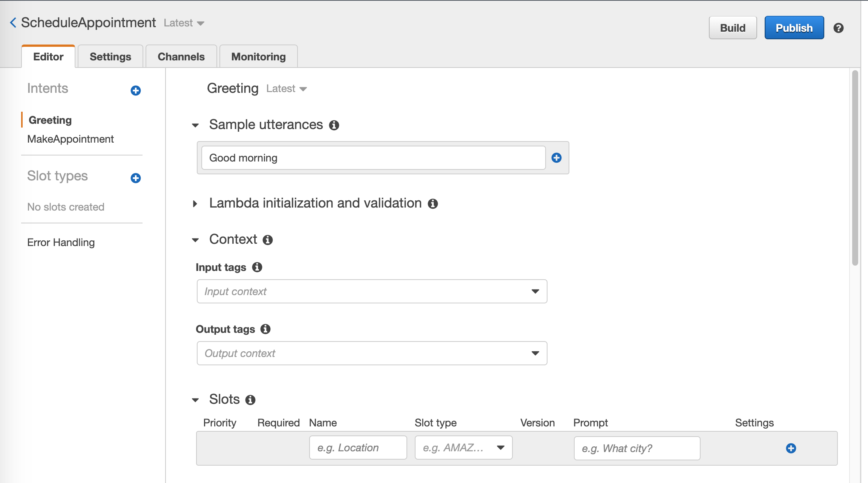
Task: Go back using the chevron beside ScheduleAppointment
Action: point(13,23)
